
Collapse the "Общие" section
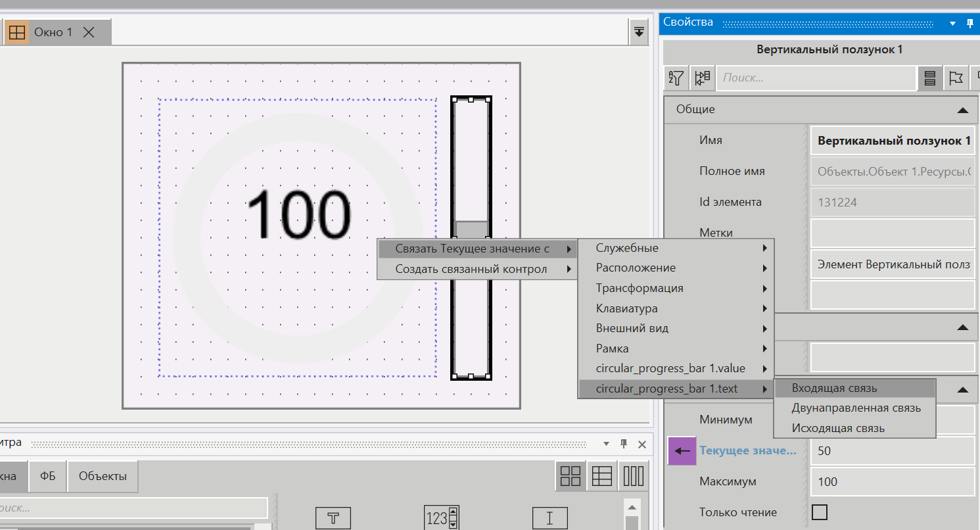click(962, 109)
